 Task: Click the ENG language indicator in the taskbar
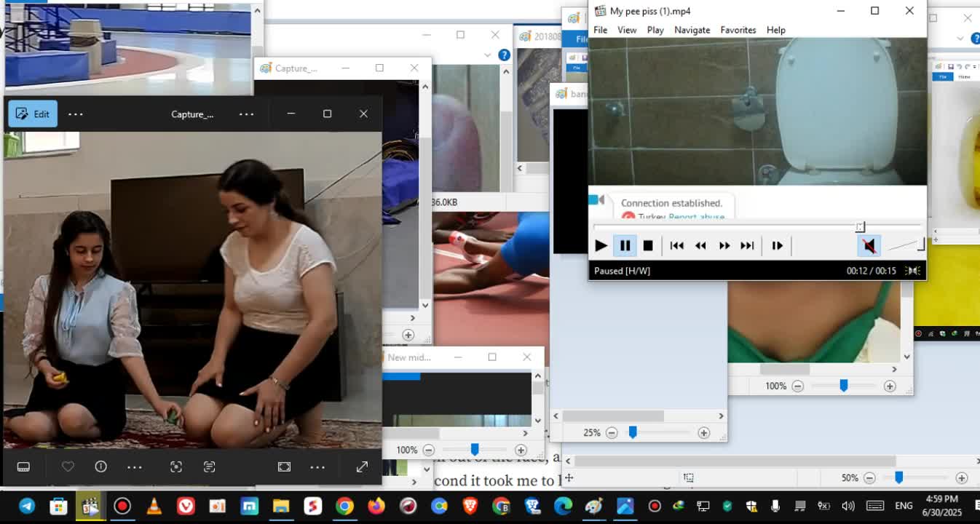(904, 506)
